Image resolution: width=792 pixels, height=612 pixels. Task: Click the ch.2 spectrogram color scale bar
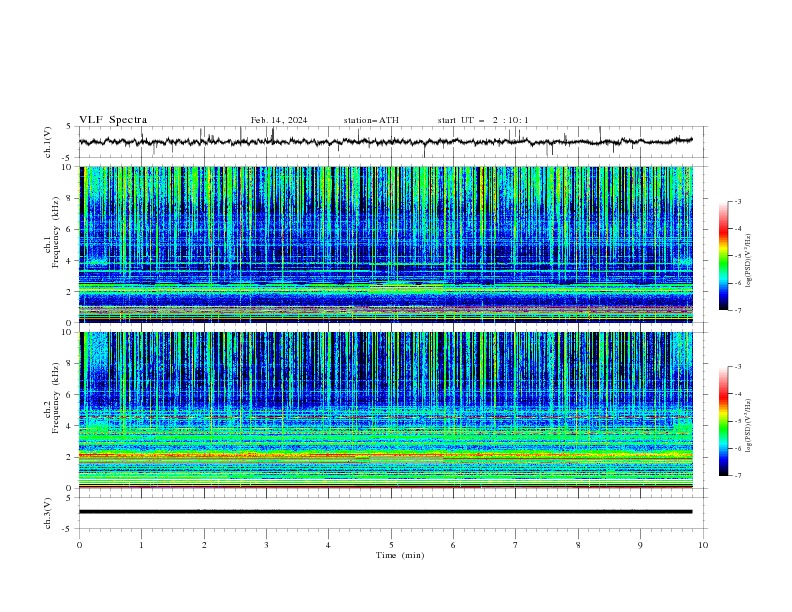pos(723,421)
